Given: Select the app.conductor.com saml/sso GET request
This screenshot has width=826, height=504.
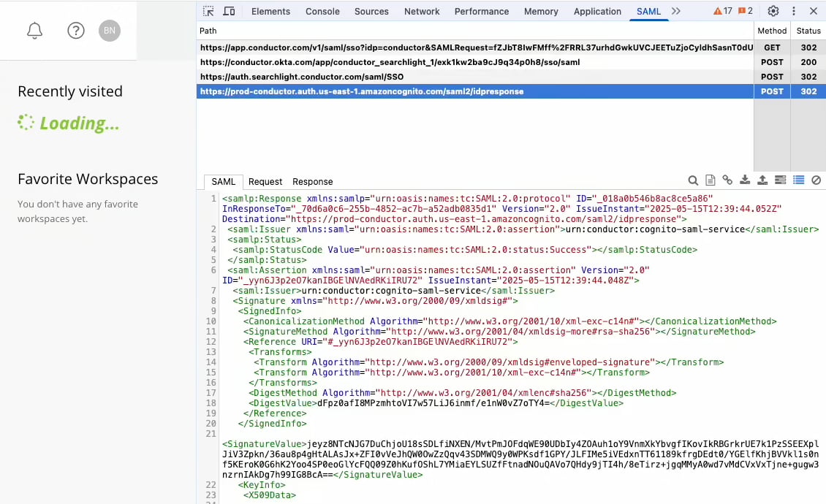Looking at the screenshot, I should [x=511, y=47].
